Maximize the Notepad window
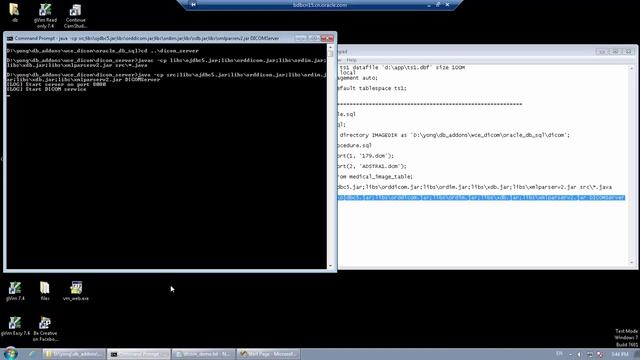Image resolution: width=640 pixels, height=360 pixels. point(615,51)
